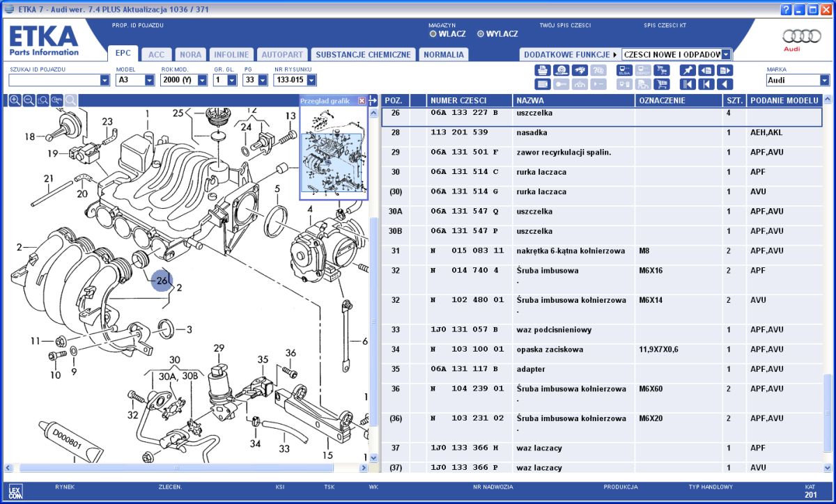
Task: Click the NUMER CZESCI column header
Action: click(x=470, y=100)
